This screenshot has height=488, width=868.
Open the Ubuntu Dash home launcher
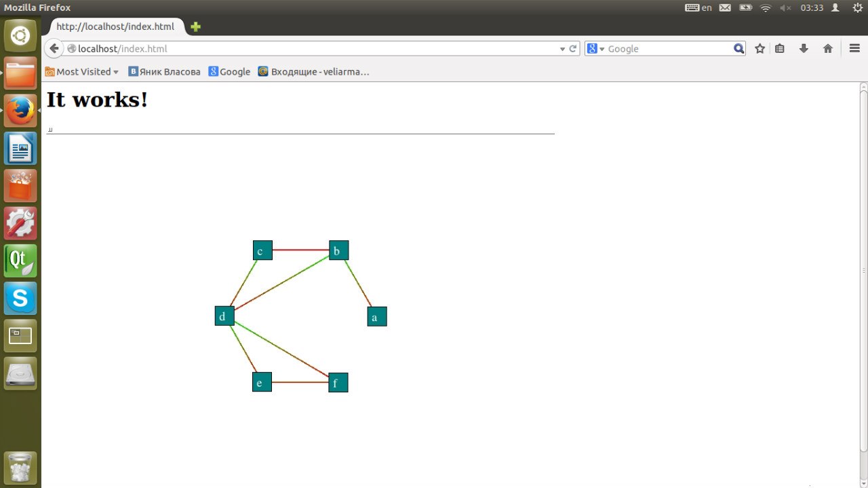20,35
